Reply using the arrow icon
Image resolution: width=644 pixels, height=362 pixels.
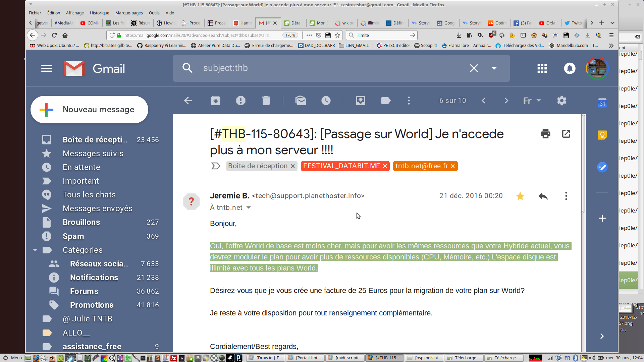click(x=543, y=196)
